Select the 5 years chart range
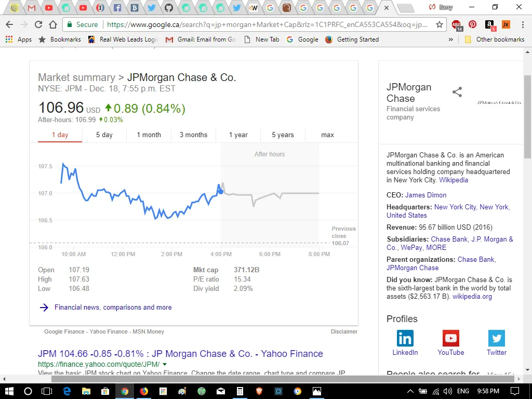Screen dimensions: 532x399 (283, 135)
